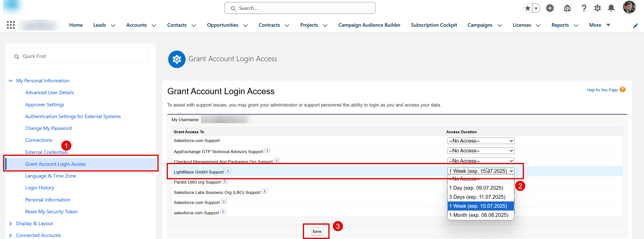Open Personal Information page
This screenshot has width=644, height=239.
48,200
